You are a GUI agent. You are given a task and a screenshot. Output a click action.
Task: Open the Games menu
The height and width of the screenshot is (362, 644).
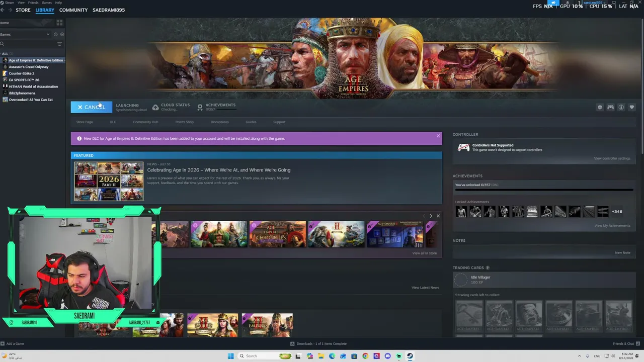coord(47,3)
